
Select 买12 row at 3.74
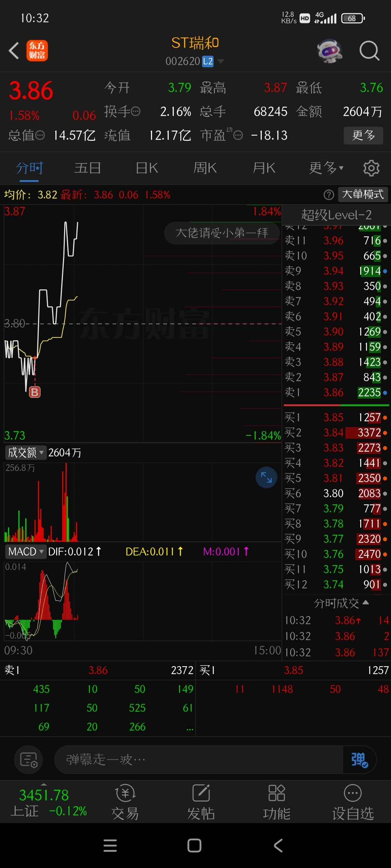tap(336, 584)
